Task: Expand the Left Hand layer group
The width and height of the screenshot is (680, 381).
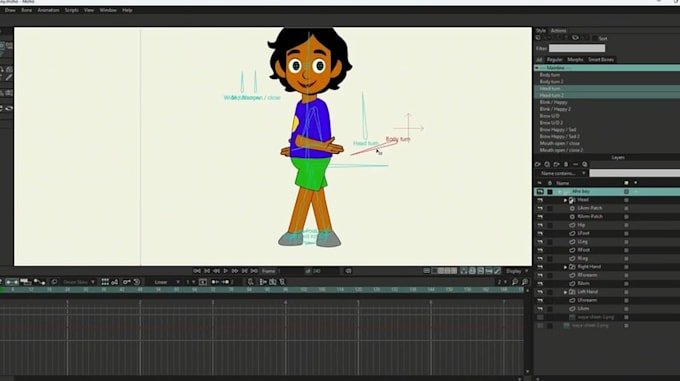Action: 565,292
